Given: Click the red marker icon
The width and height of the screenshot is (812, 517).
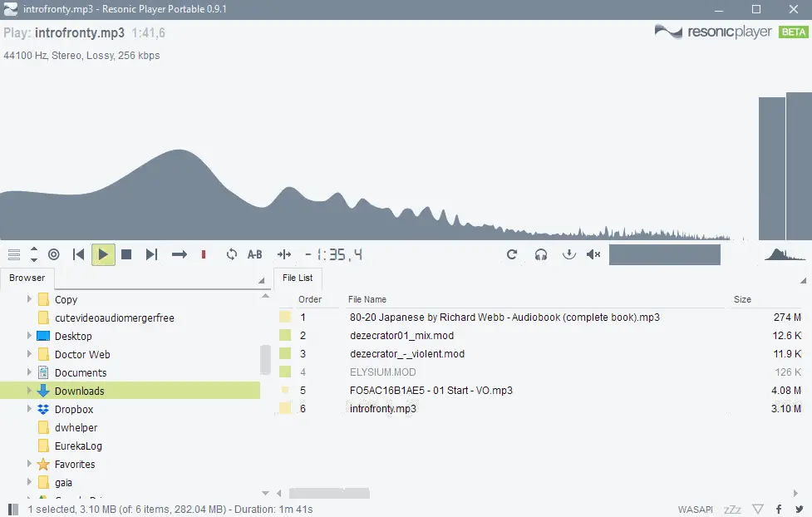Looking at the screenshot, I should pos(204,254).
